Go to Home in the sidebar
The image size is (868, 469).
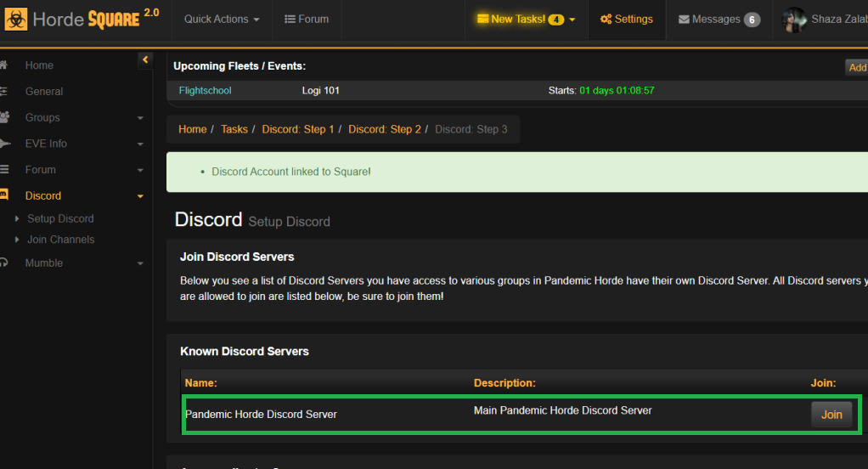point(39,65)
